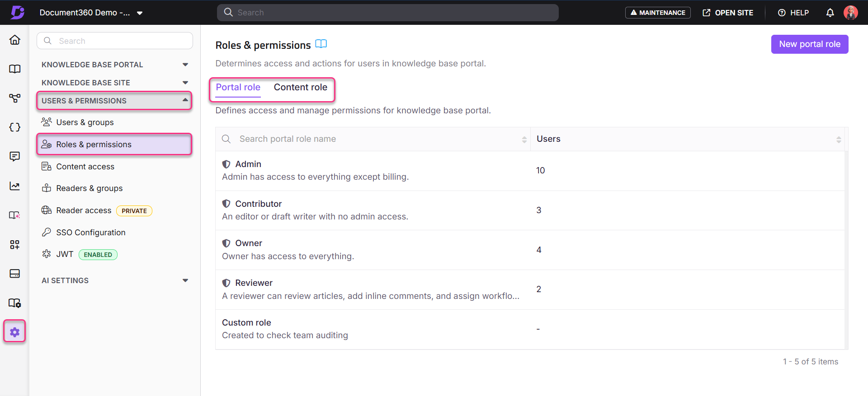Click the ENABLED badge next to JWT

point(98,255)
